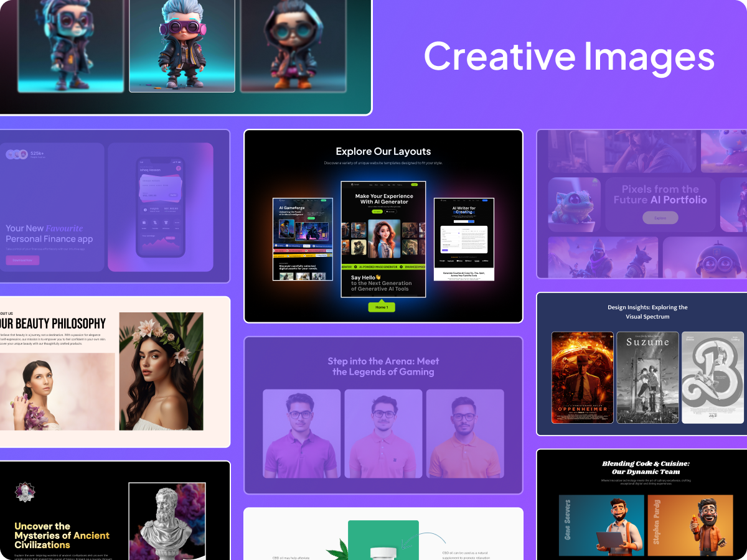Click the Explore button in AI Portfolio
This screenshot has height=560, width=747.
tap(660, 218)
